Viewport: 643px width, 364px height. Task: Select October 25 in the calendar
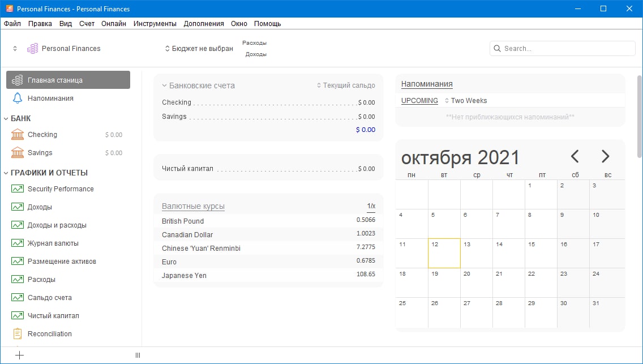(411, 312)
